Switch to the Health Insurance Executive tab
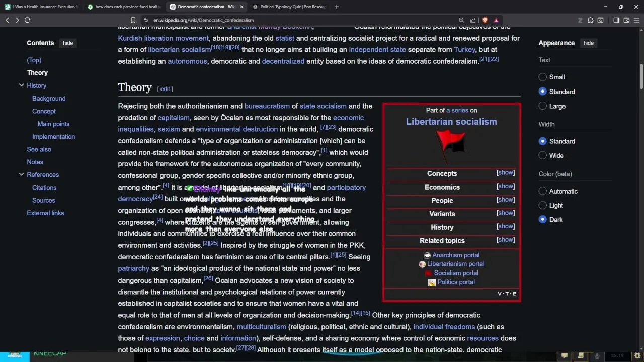This screenshot has width=644, height=362. 43,7
